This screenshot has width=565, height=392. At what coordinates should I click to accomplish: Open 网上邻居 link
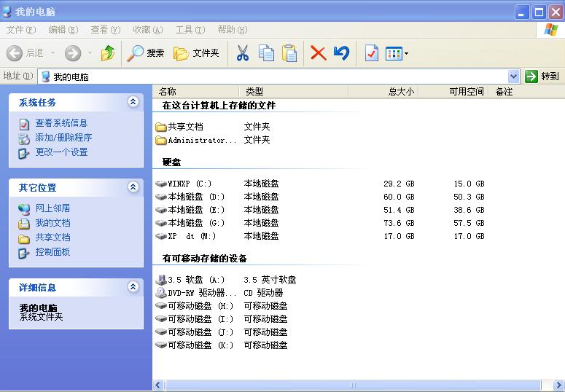tap(52, 208)
